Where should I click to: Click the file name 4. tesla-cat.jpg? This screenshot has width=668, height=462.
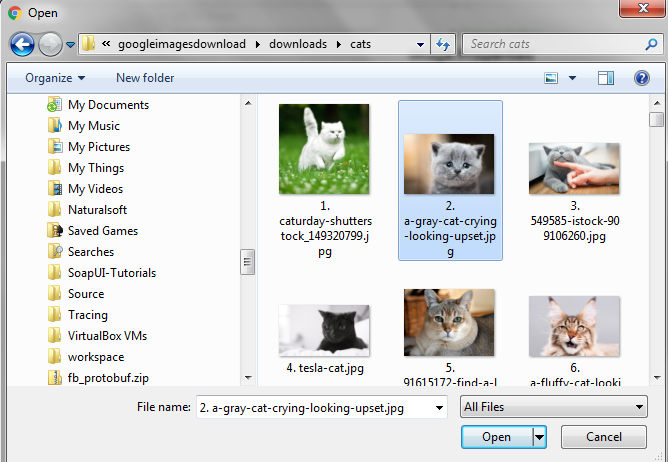click(x=325, y=368)
